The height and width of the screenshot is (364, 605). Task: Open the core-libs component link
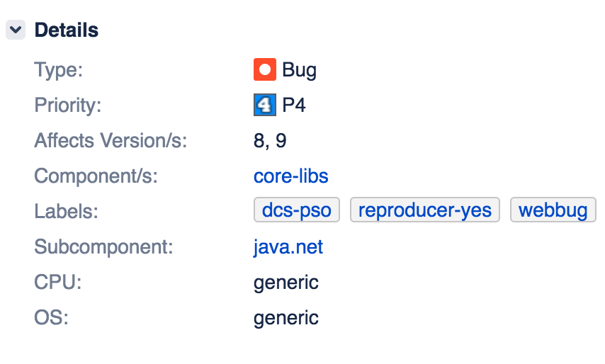coord(290,176)
